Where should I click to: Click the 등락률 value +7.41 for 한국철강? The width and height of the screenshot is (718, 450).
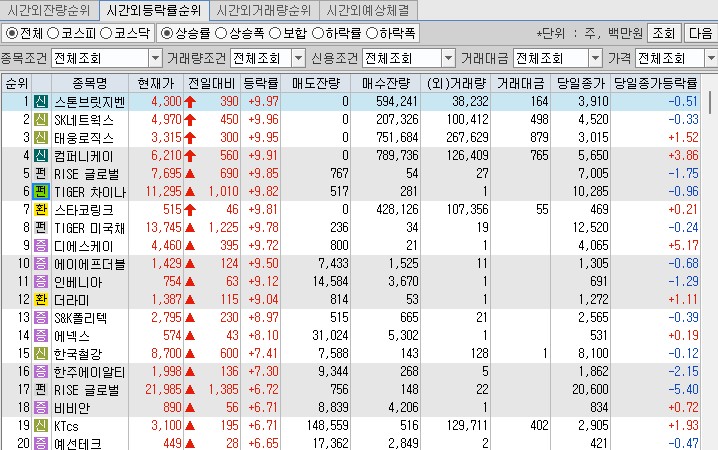click(263, 353)
